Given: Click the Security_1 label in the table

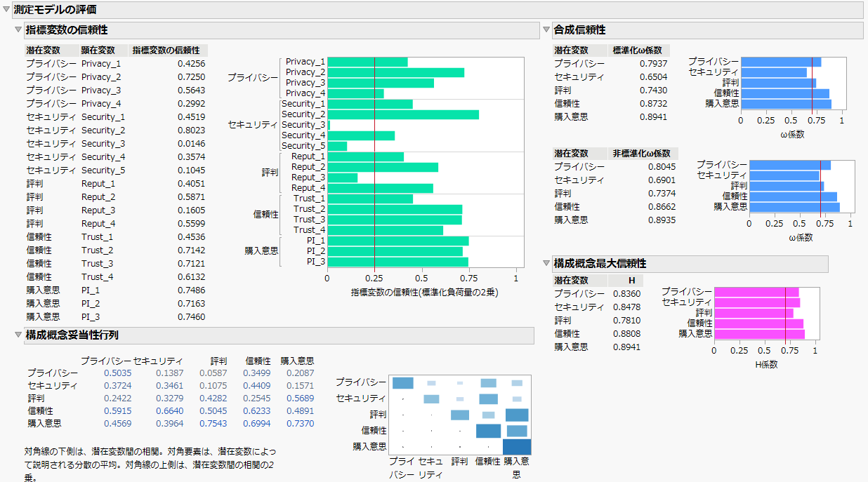Looking at the screenshot, I should tap(103, 117).
